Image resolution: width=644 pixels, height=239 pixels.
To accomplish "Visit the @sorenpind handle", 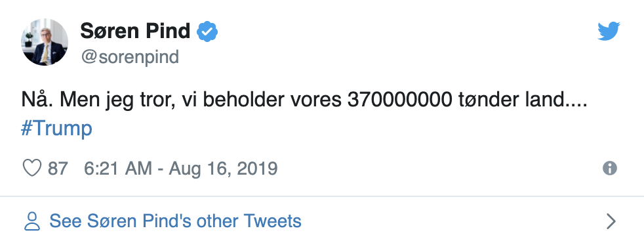I will coord(130,56).
